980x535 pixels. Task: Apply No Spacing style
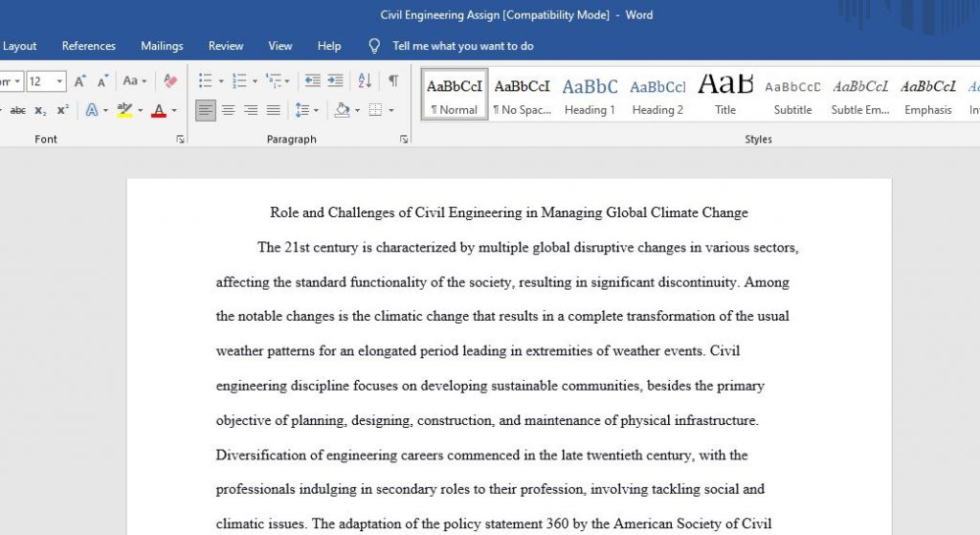[522, 95]
